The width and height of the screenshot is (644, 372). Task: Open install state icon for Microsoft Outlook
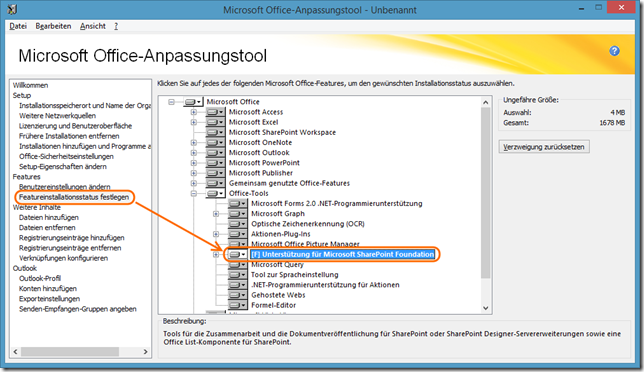[x=215, y=152]
